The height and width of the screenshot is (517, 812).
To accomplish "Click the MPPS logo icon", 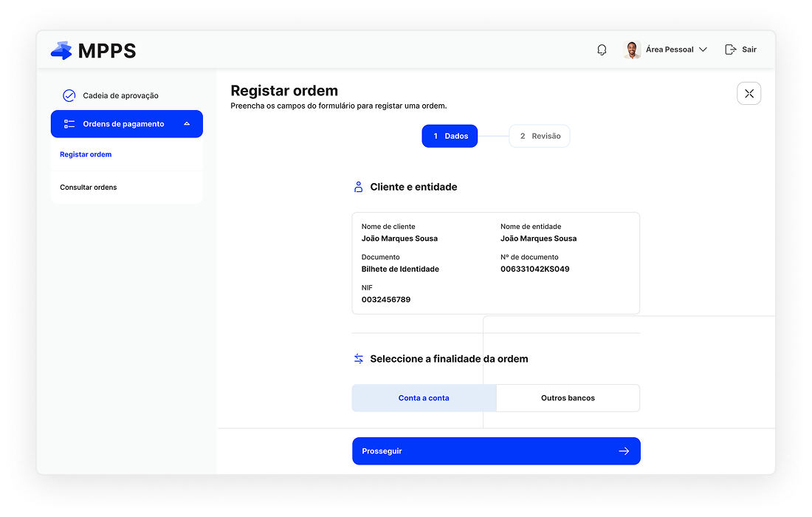I will pos(61,50).
